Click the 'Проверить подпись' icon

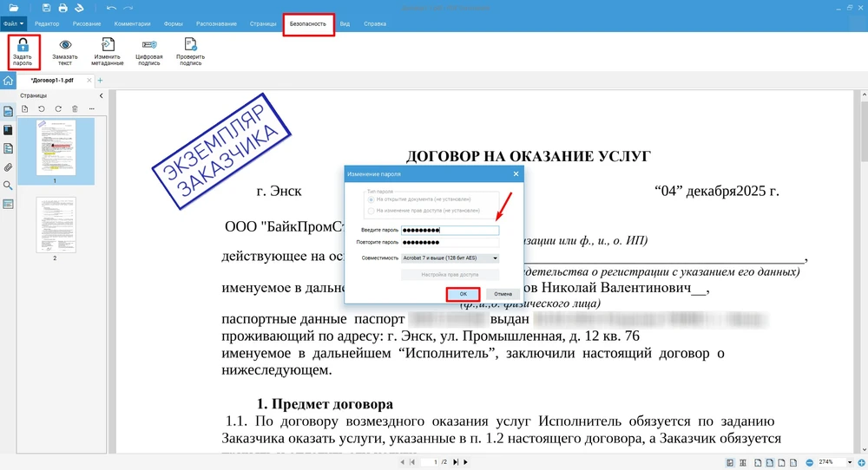[190, 46]
